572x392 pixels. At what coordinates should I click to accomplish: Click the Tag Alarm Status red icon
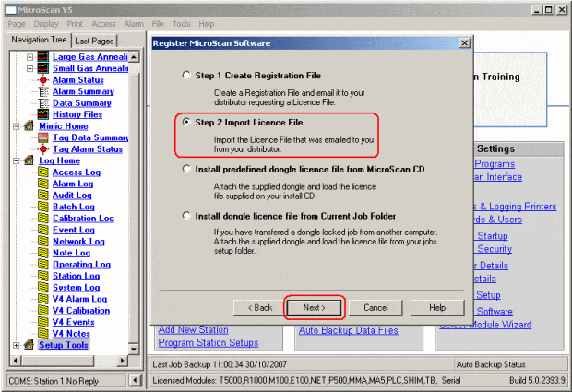[x=43, y=149]
